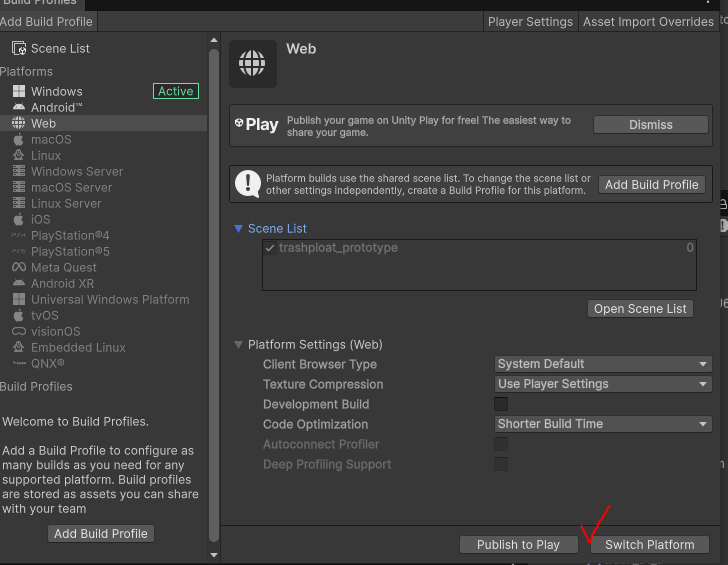The width and height of the screenshot is (728, 565).
Task: Click the Embedded Linux penguin icon
Action: 19,347
